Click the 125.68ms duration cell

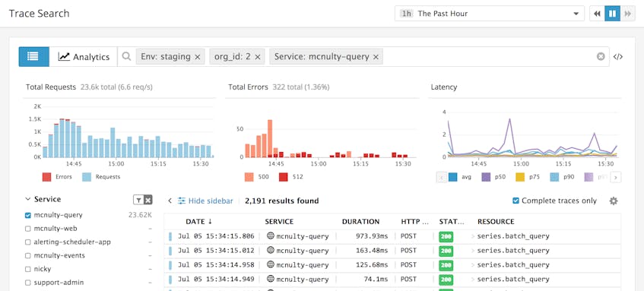372,264
